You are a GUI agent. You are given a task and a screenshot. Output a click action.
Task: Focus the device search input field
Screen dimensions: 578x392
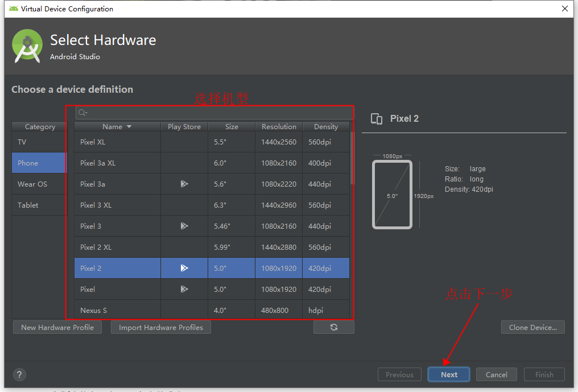pyautogui.click(x=214, y=113)
